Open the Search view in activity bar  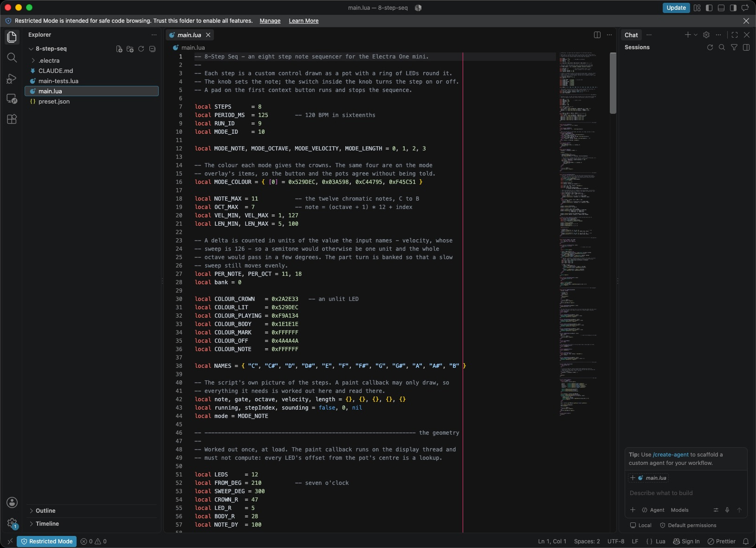pyautogui.click(x=12, y=58)
